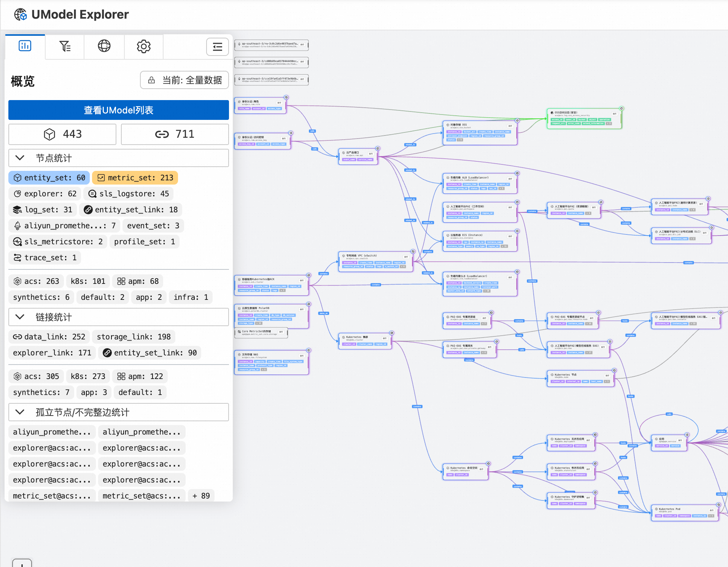Select the acs: 263 node domain tag
The width and height of the screenshot is (728, 567).
36,281
